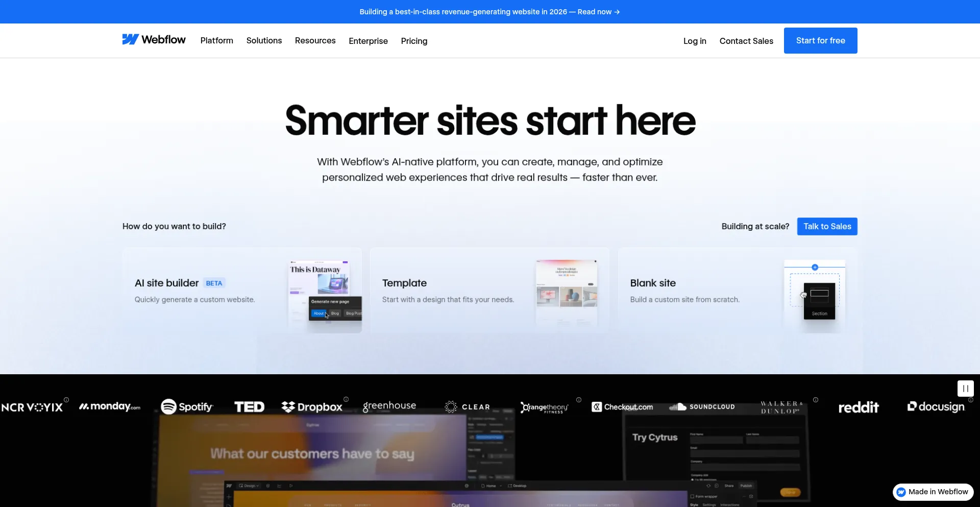
Task: Click the docusign logo in the customer strip
Action: point(936,407)
